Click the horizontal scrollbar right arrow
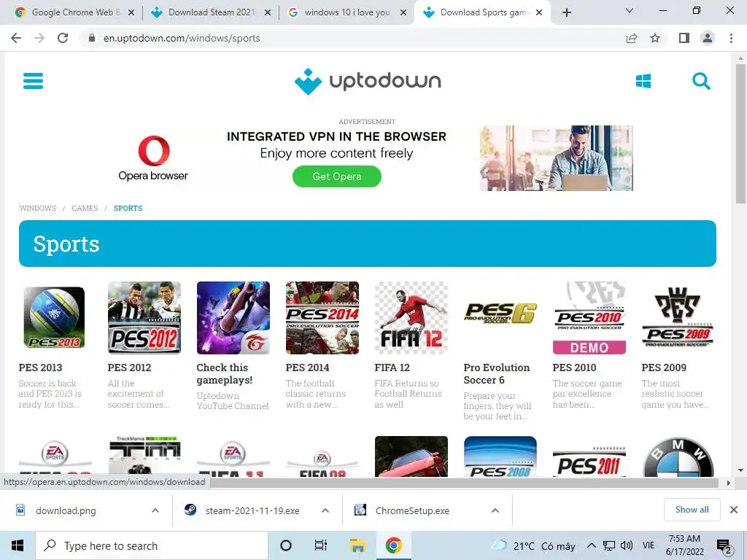The image size is (747, 560). [x=728, y=483]
